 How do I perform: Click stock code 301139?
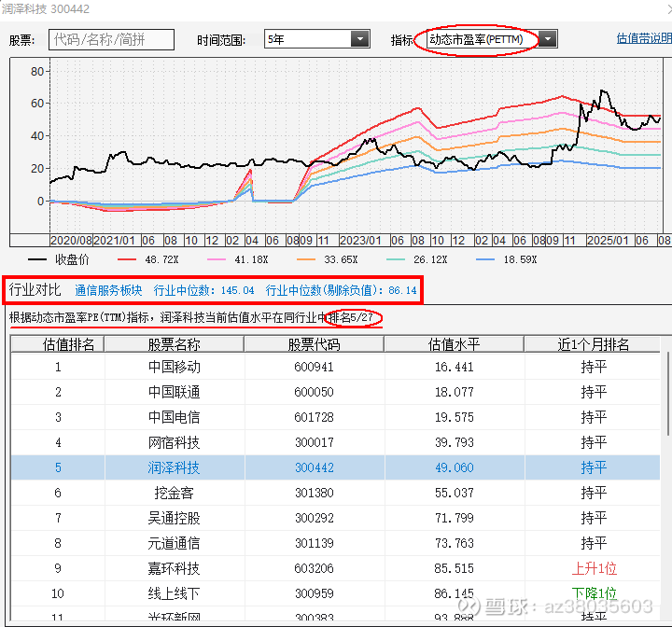click(x=314, y=543)
